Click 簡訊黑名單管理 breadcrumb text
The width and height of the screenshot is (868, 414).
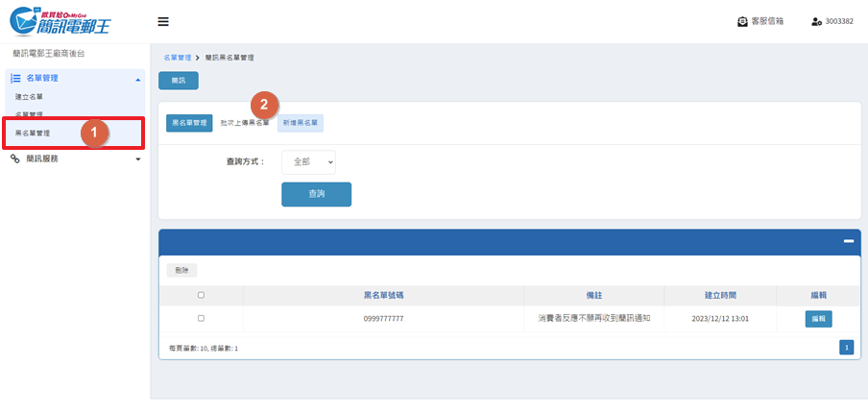coord(229,58)
